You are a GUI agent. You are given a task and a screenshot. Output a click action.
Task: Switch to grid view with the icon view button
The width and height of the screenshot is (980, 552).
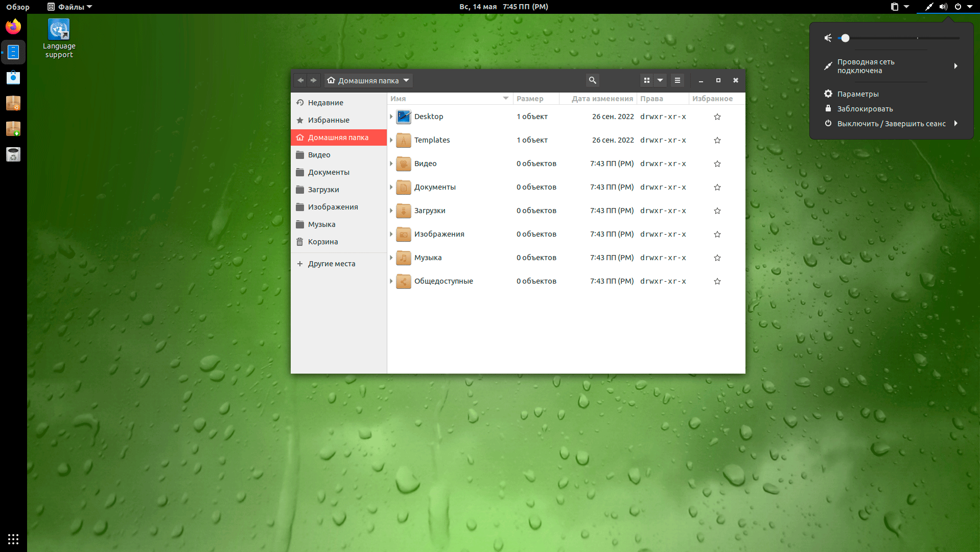pos(647,80)
